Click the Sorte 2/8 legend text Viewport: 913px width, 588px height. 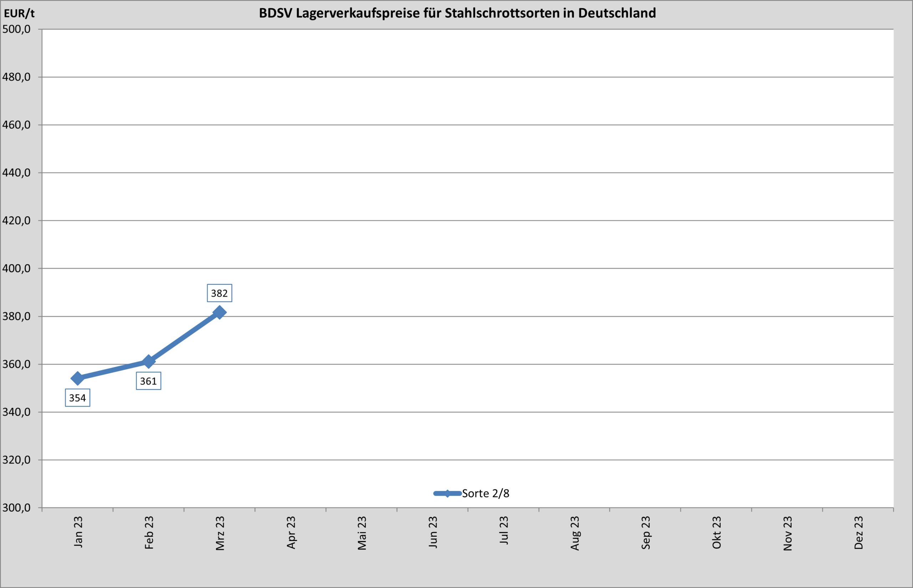click(485, 494)
